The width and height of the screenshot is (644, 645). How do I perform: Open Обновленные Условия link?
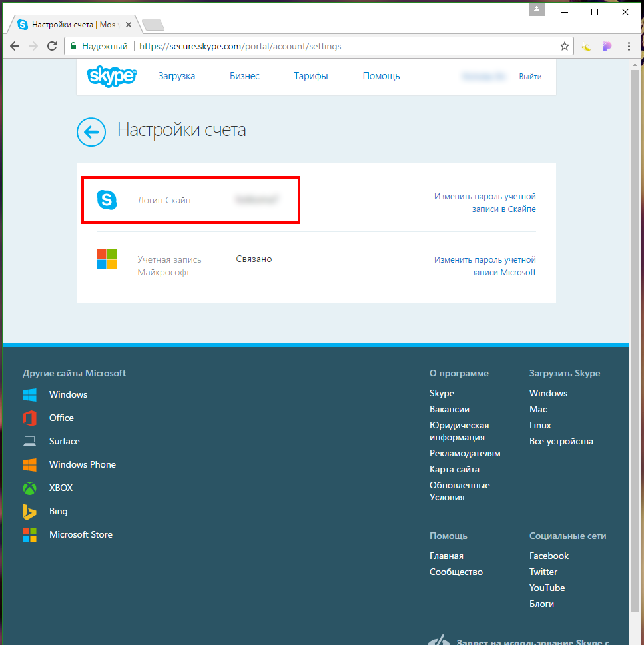[x=460, y=492]
